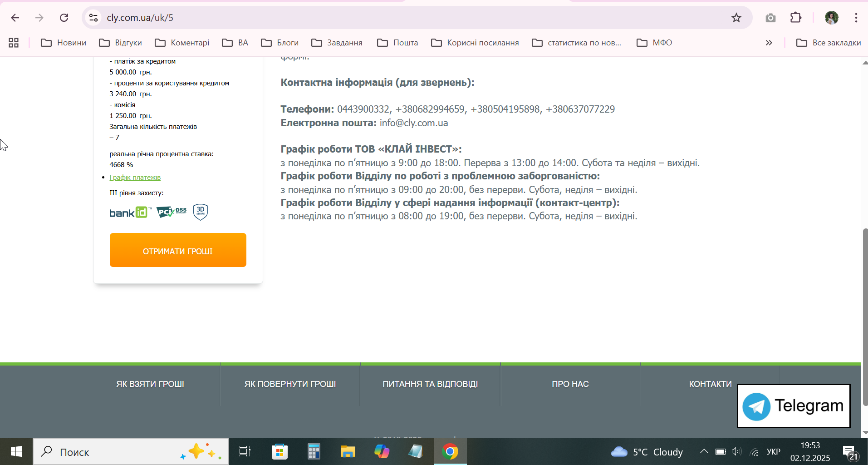Open the Корисні посилання bookmarks folder
868x465 pixels.
coord(475,43)
